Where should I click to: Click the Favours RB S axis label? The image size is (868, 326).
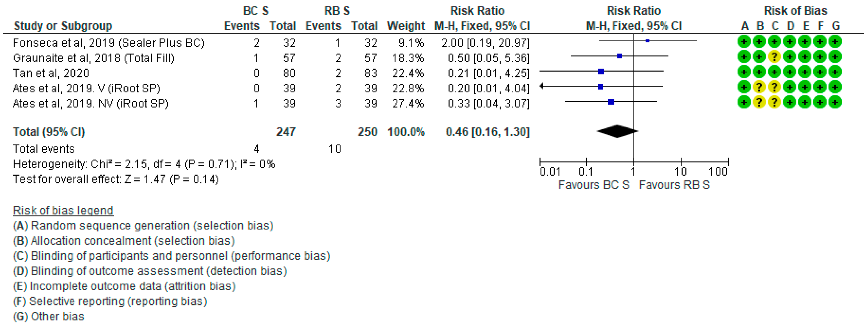[x=674, y=185]
